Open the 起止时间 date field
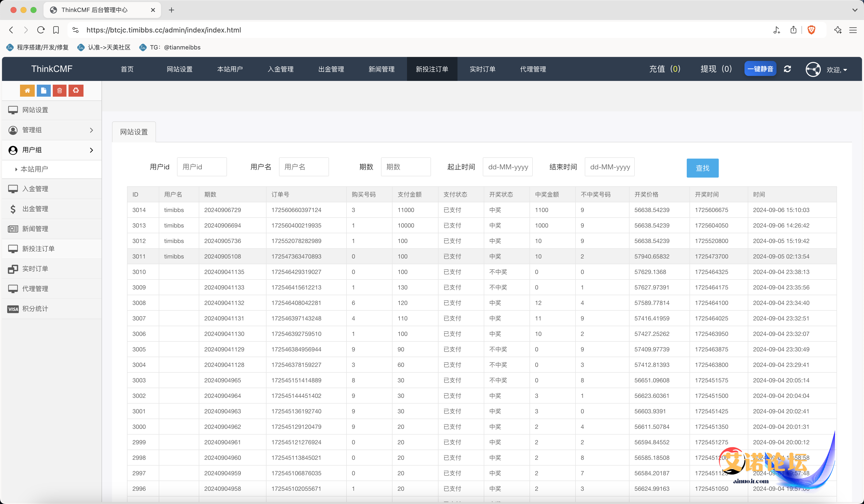Viewport: 864px width, 504px height. click(x=508, y=167)
